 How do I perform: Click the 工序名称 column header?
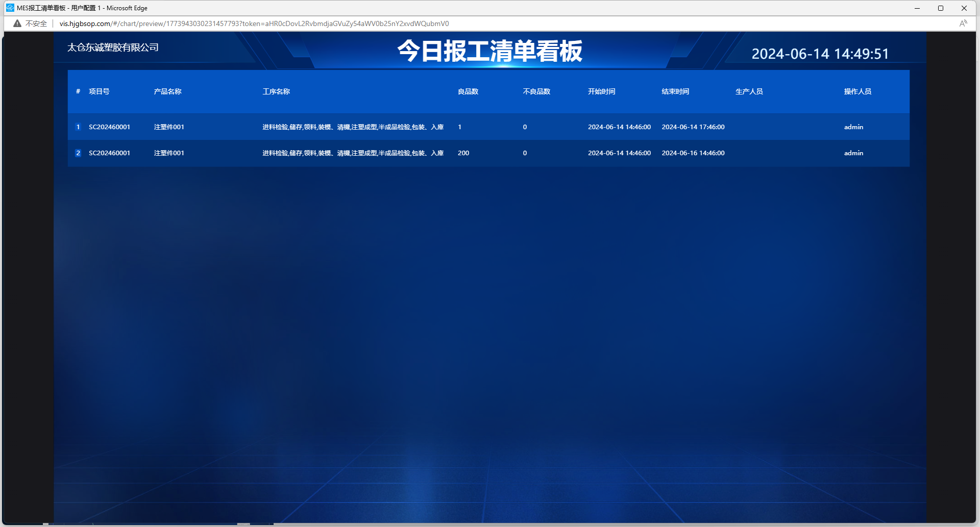pos(276,92)
